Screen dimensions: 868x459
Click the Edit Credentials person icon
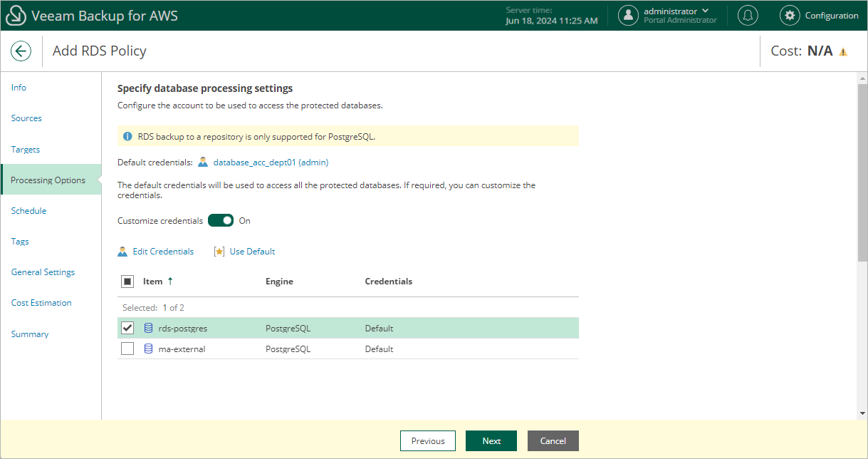click(122, 252)
